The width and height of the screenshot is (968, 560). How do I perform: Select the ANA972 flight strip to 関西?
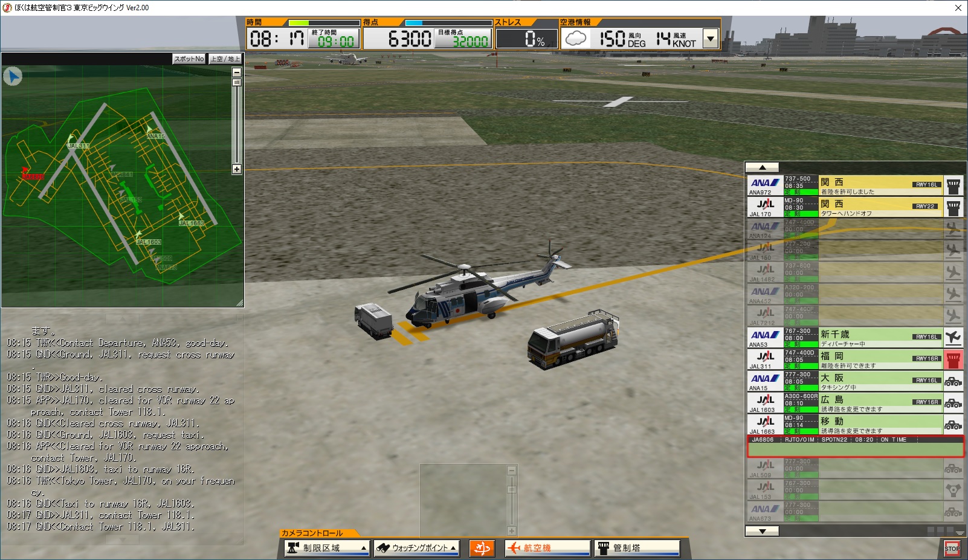(855, 185)
